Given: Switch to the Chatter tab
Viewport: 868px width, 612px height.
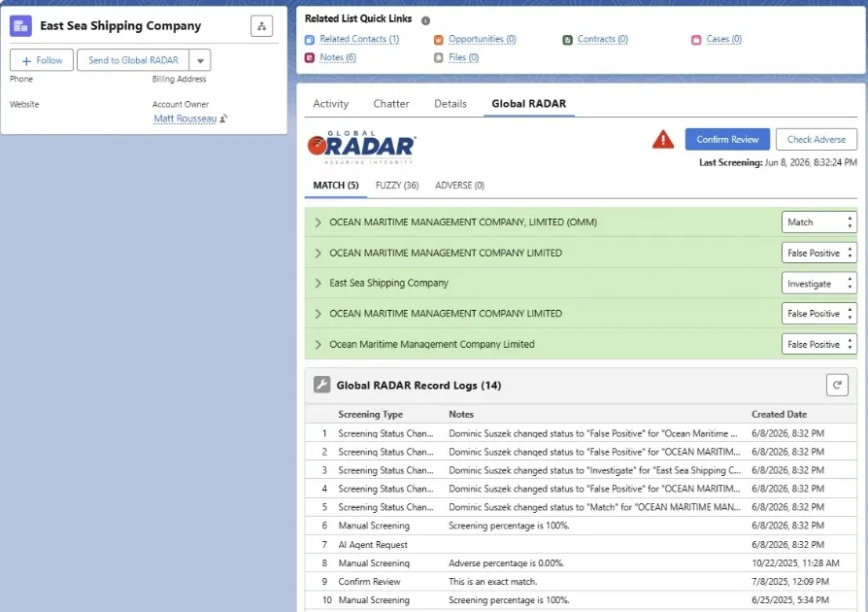Looking at the screenshot, I should [391, 104].
